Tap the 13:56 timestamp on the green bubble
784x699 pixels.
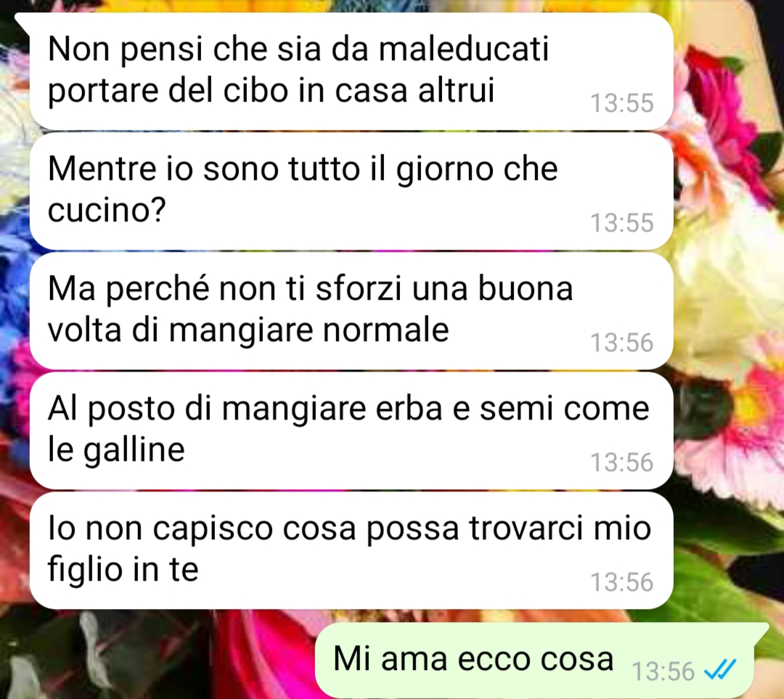tap(663, 671)
